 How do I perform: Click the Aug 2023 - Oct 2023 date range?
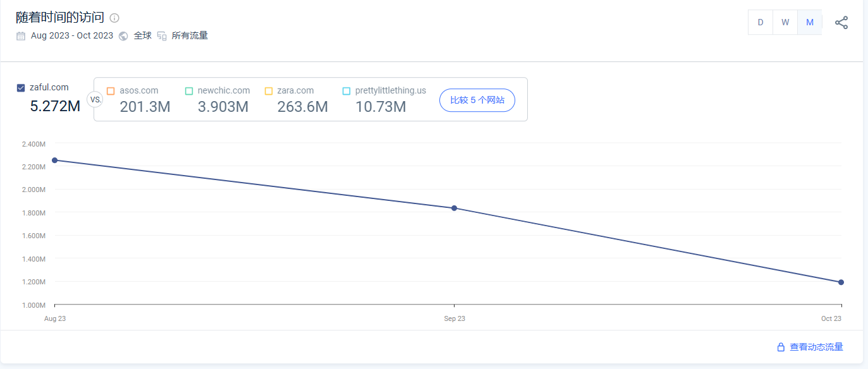(x=72, y=36)
